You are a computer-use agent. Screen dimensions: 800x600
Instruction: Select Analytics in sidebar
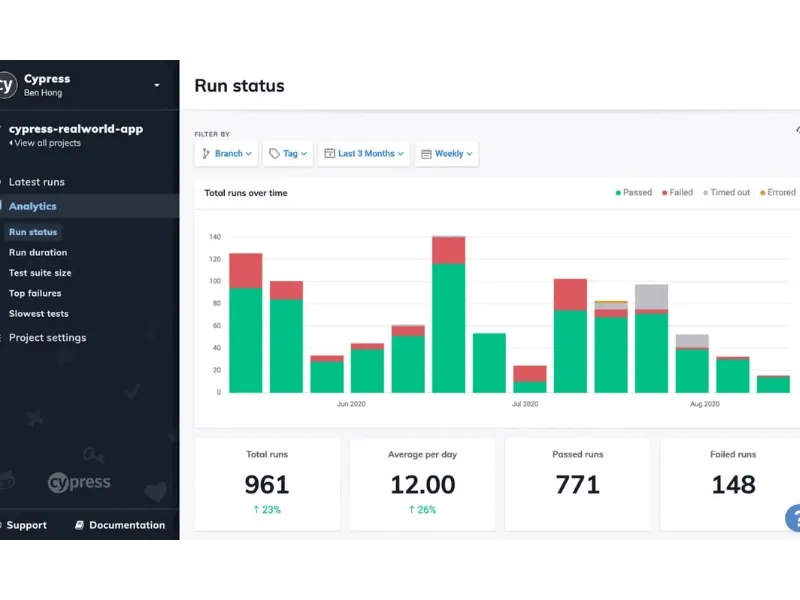click(x=33, y=206)
